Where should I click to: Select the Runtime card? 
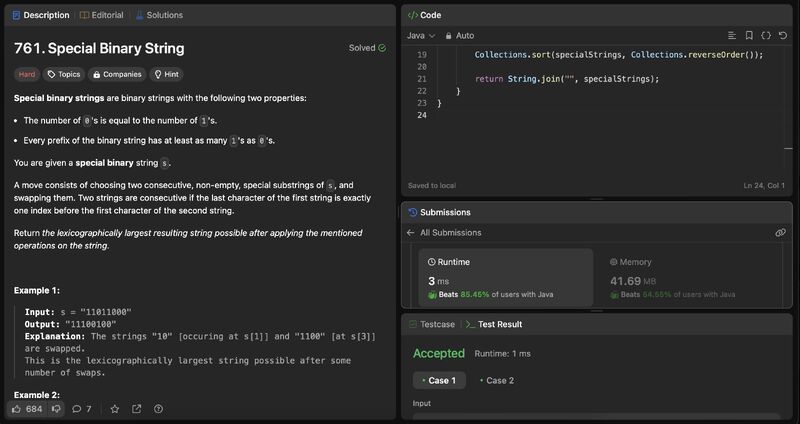[x=506, y=278]
